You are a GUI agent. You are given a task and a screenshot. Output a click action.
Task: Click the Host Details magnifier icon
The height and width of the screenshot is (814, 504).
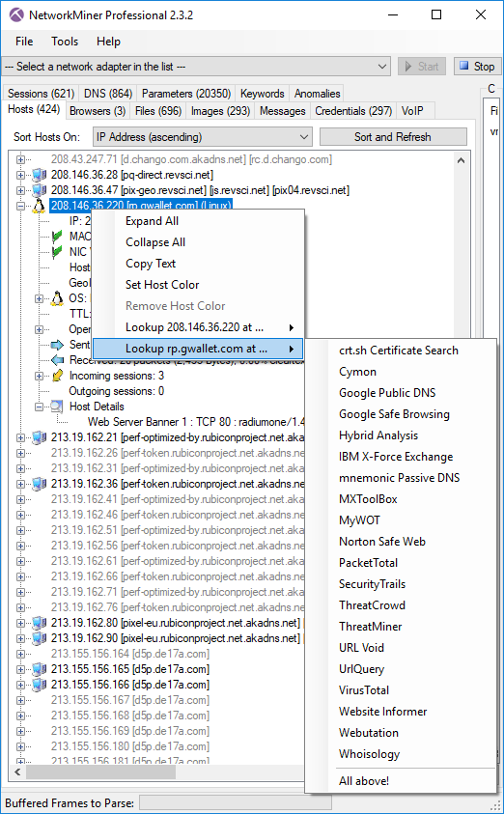[57, 407]
